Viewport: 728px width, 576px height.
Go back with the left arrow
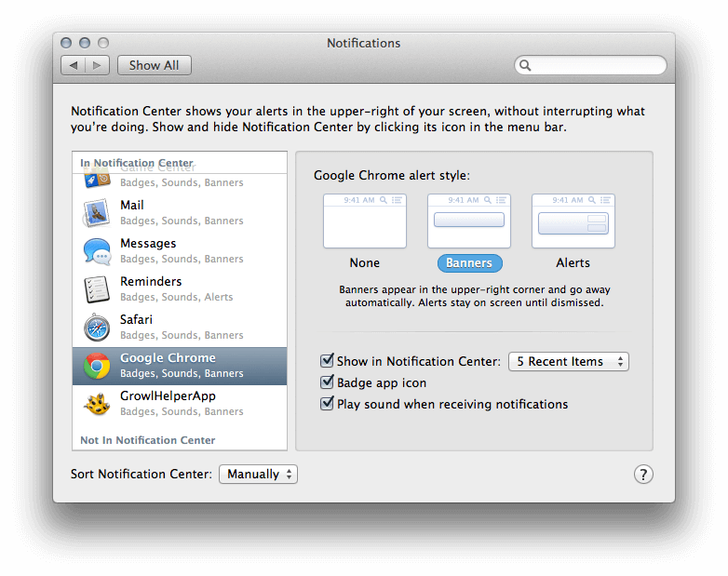[74, 65]
